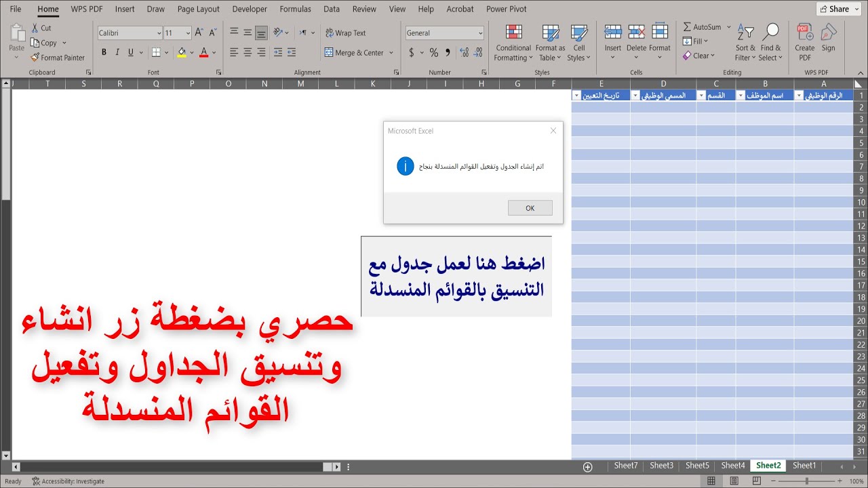Open the Clear eraser options
The width and height of the screenshot is (868, 488).
click(698, 56)
